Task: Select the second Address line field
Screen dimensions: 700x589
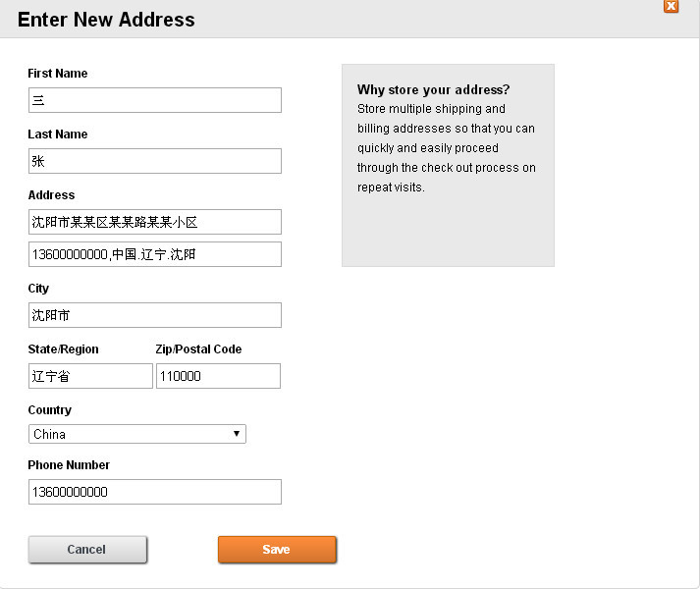Action: pyautogui.click(x=154, y=254)
